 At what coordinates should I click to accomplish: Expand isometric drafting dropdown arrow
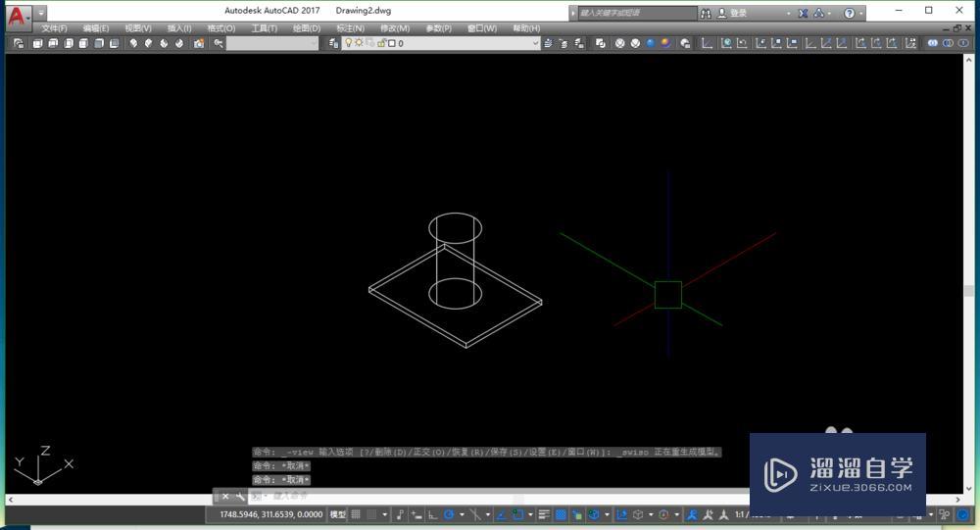coord(488,515)
